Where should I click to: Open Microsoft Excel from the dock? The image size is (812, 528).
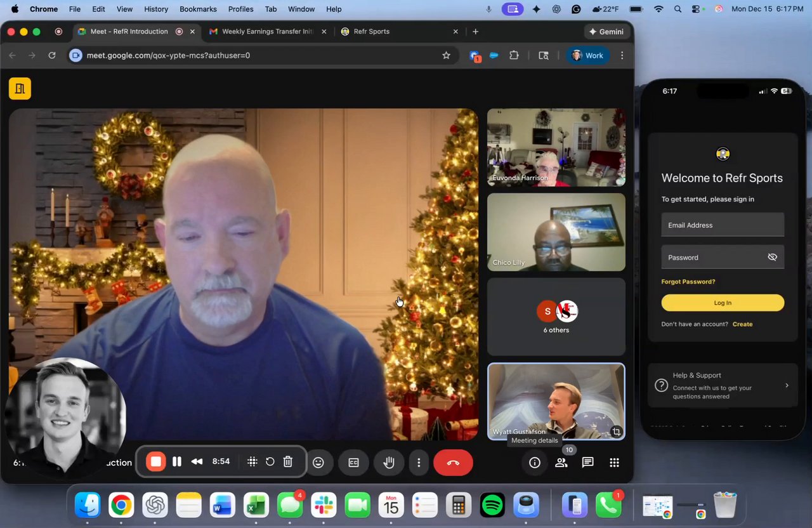tap(256, 506)
